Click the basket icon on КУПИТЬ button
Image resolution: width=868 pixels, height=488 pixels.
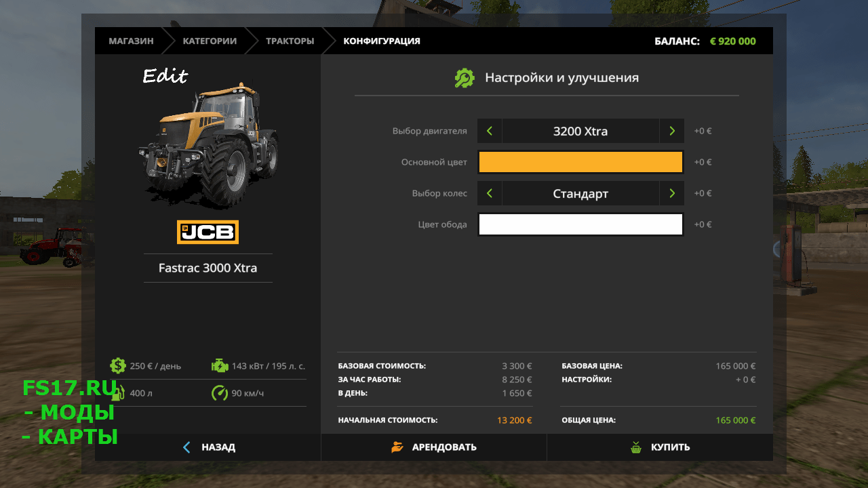[636, 447]
